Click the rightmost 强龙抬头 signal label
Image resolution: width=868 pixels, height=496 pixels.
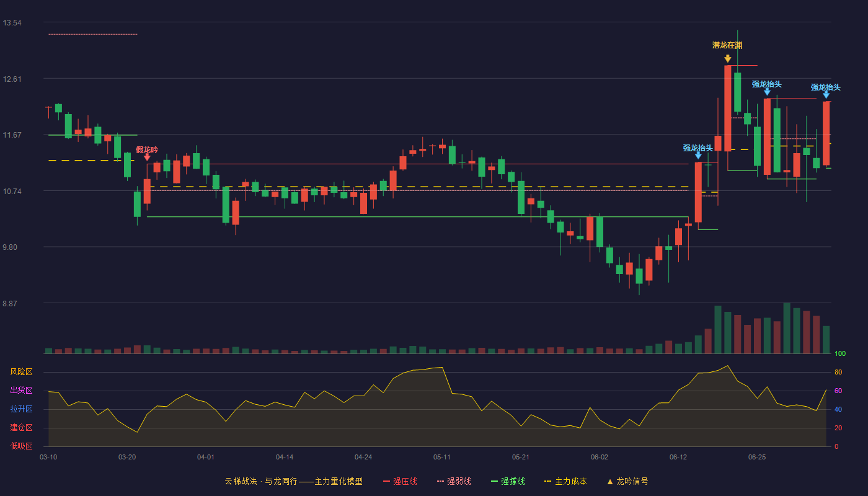pyautogui.click(x=826, y=87)
